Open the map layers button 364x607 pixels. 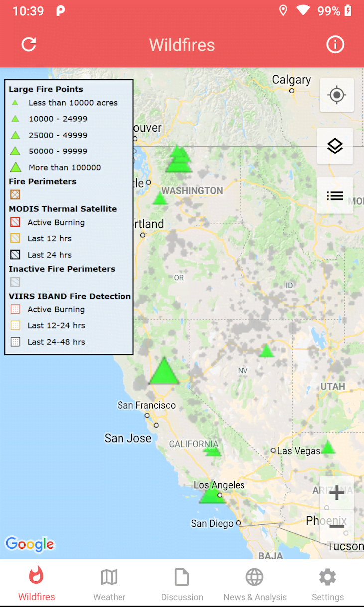(335, 146)
